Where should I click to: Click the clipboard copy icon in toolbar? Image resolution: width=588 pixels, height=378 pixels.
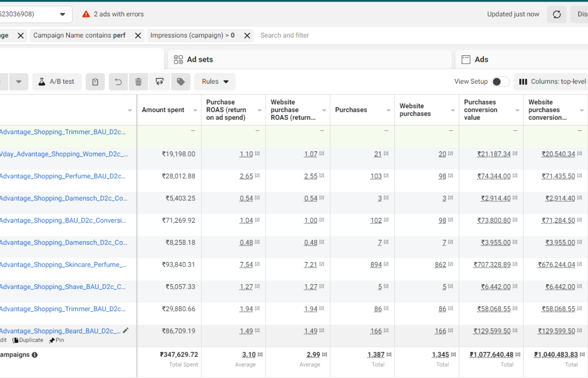(95, 82)
